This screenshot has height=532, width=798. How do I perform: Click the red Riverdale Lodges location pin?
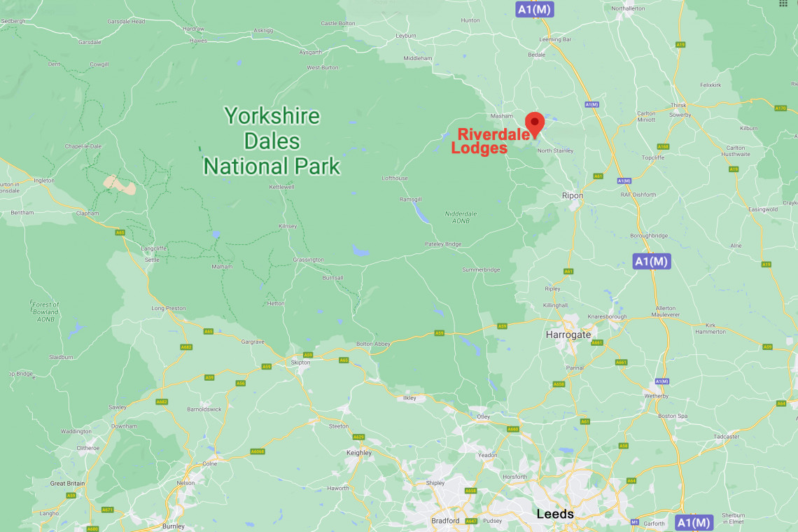tap(534, 125)
